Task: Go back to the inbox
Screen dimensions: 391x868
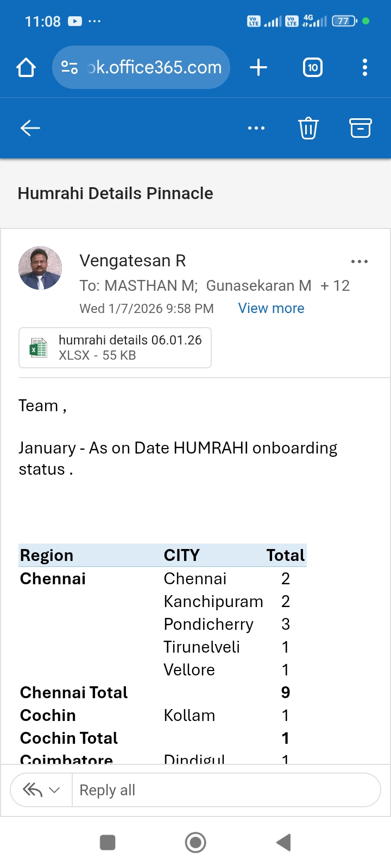Action: point(30,128)
